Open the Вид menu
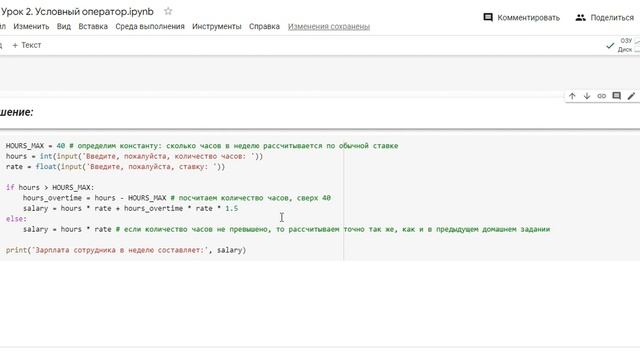640x360 pixels. point(64,27)
